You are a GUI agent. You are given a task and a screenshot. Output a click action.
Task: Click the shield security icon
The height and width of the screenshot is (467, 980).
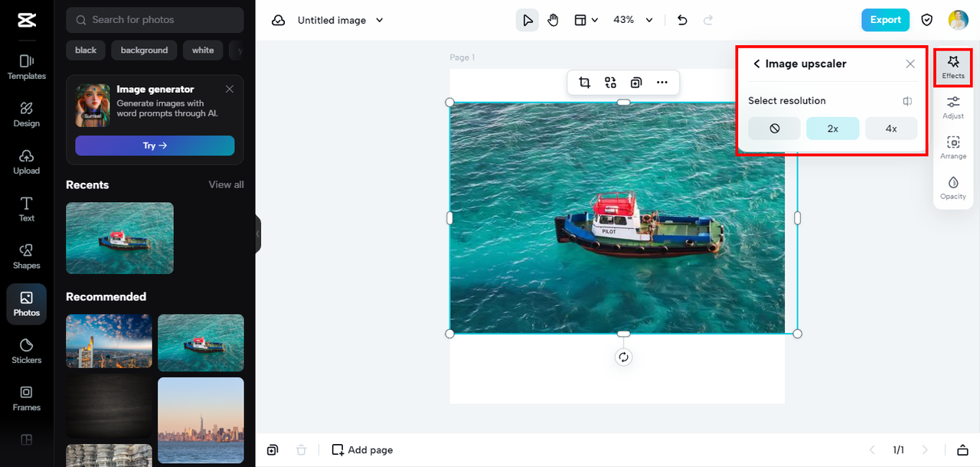927,21
